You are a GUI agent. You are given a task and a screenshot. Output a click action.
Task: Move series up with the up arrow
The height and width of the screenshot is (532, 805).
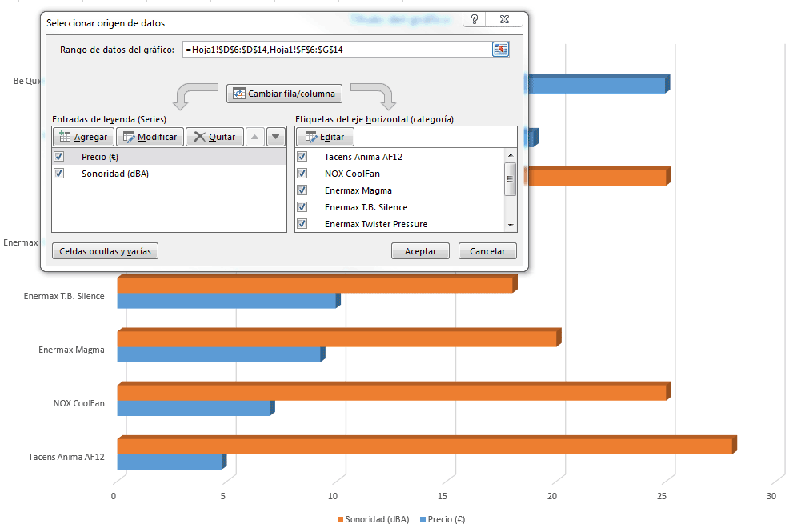tap(254, 137)
